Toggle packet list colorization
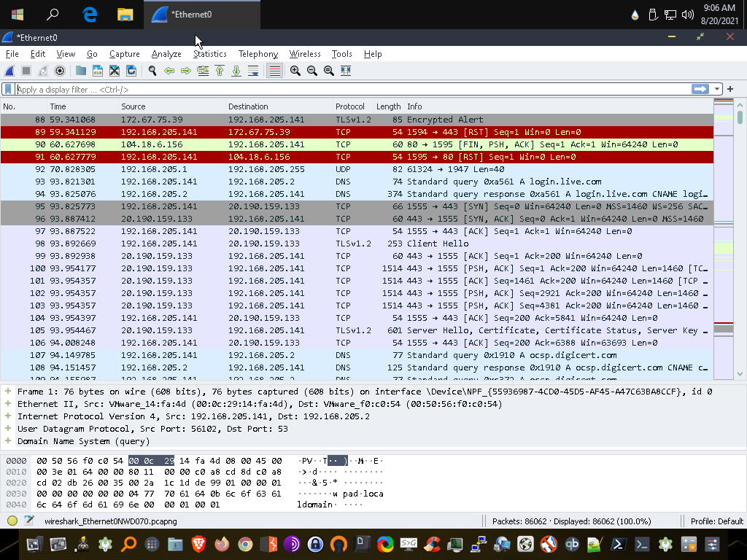Screen dimensions: 747x560 click(275, 71)
